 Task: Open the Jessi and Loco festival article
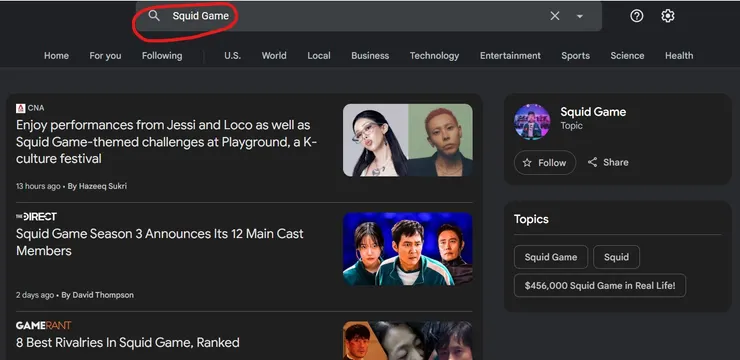[167, 142]
